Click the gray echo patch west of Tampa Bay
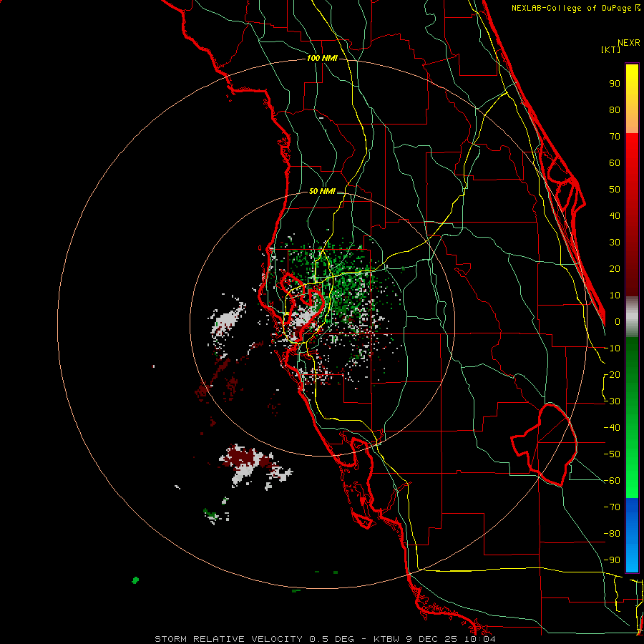Screen dimensions: 644x644 [227, 321]
